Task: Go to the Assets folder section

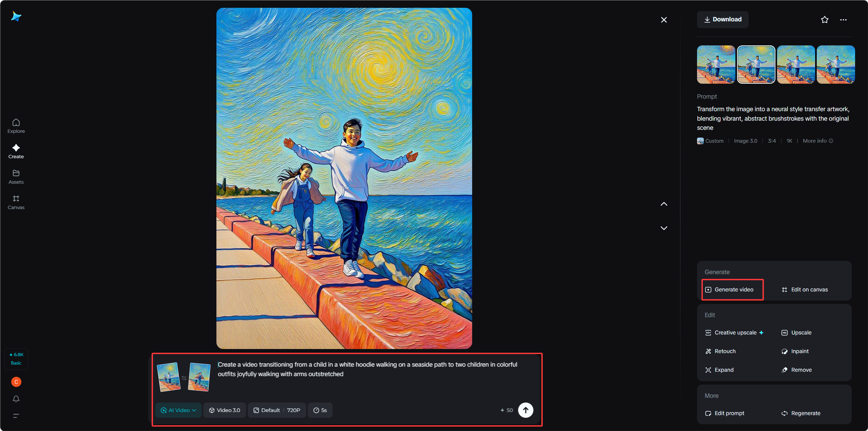Action: coord(16,177)
